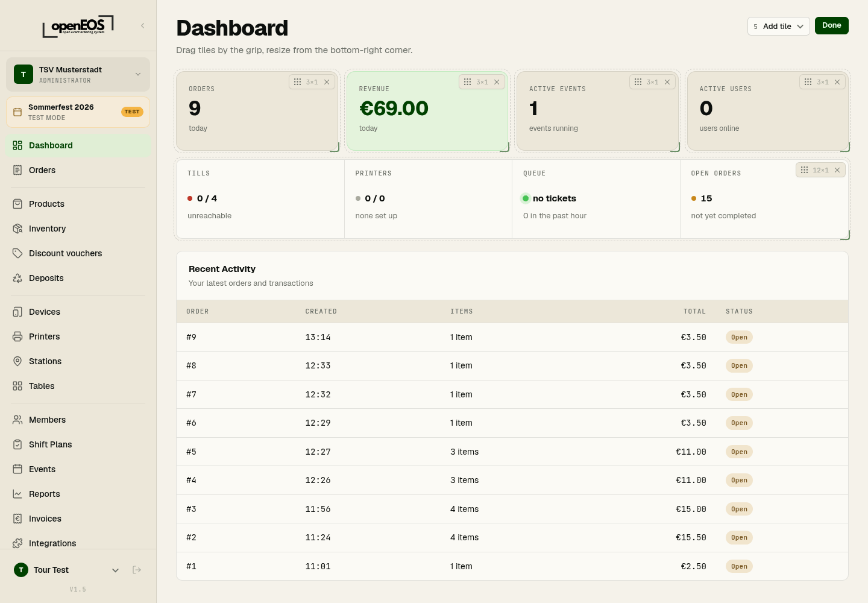This screenshot has width=868, height=603.
Task: Click the Revenue tile resize corner handle
Action: click(x=505, y=147)
